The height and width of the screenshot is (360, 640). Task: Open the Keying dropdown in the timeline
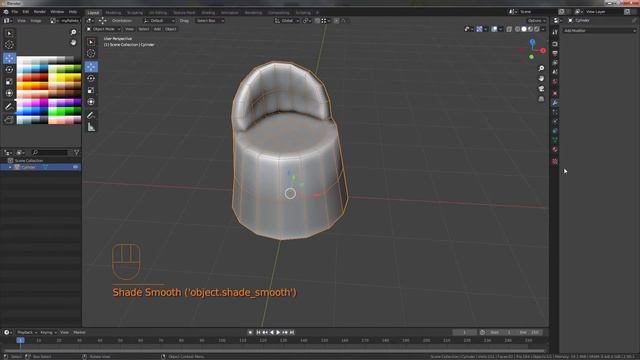48,332
